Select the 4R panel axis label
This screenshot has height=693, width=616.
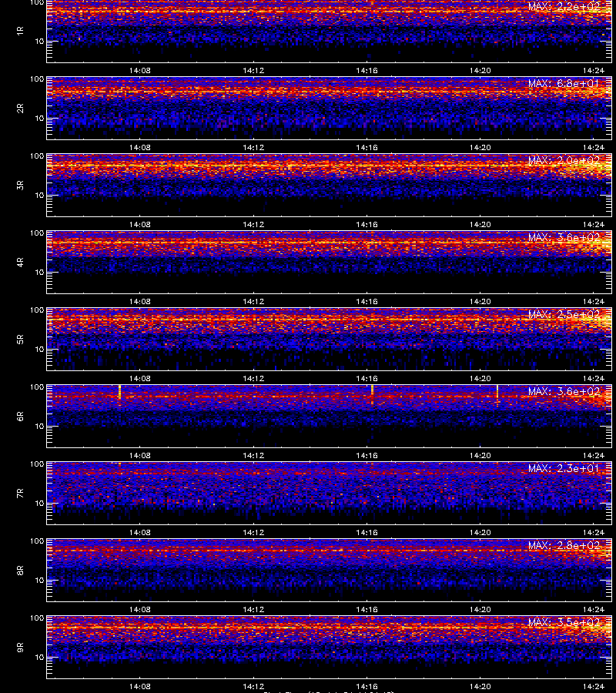point(20,262)
